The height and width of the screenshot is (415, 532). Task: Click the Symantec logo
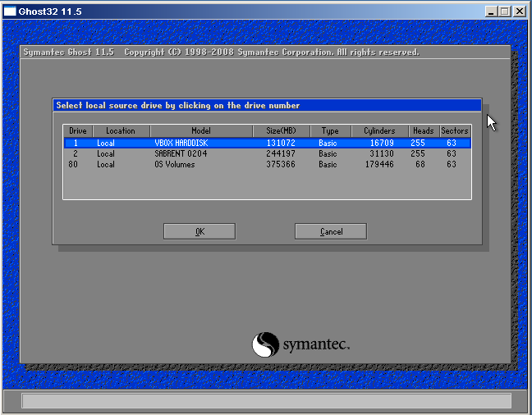tap(300, 344)
